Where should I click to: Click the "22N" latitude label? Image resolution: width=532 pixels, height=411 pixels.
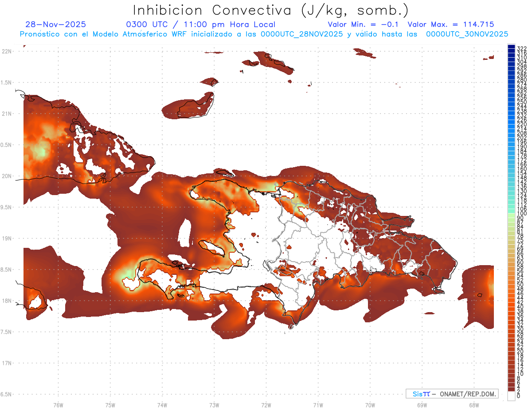coord(6,51)
